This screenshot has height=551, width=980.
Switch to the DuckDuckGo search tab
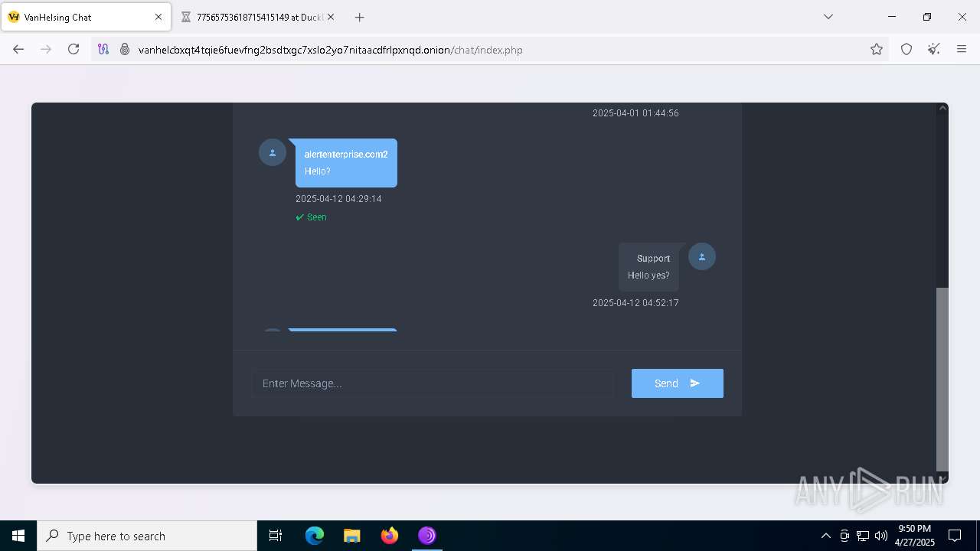pos(258,17)
